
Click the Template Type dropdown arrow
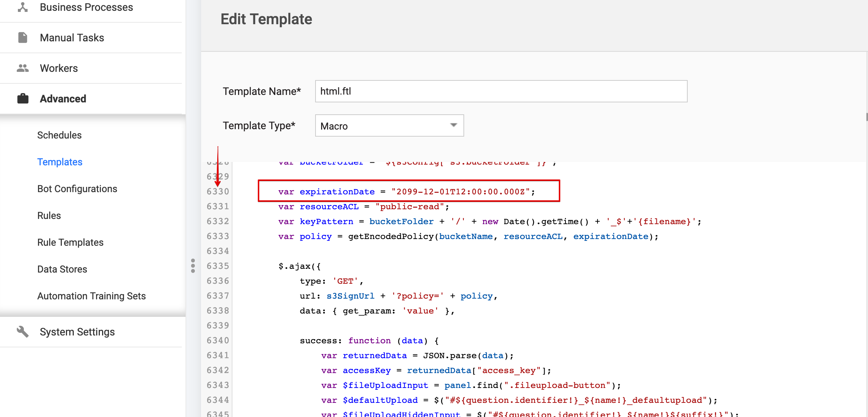[453, 125]
